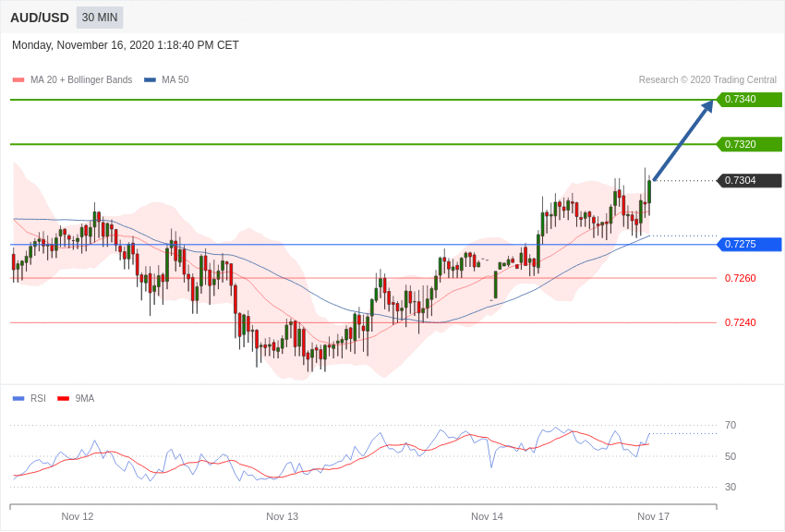Click the blue MA 50 legend swatch
This screenshot has height=532, width=785.
(x=150, y=80)
